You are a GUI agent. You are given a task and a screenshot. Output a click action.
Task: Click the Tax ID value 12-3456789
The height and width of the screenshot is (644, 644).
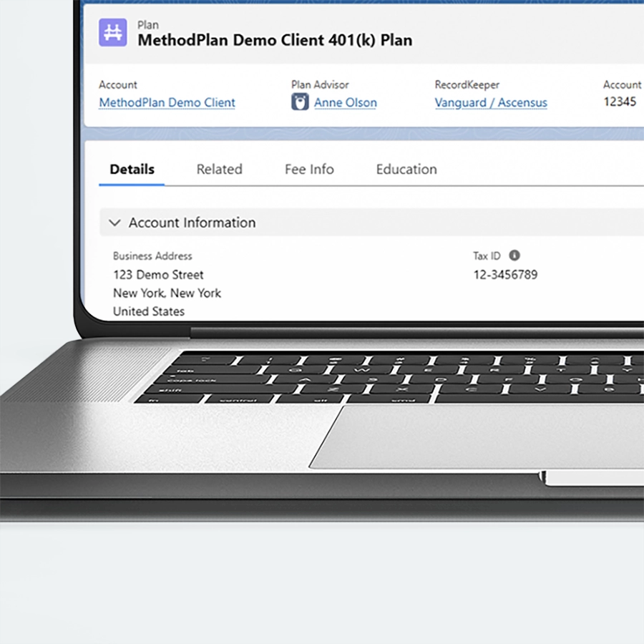point(505,274)
